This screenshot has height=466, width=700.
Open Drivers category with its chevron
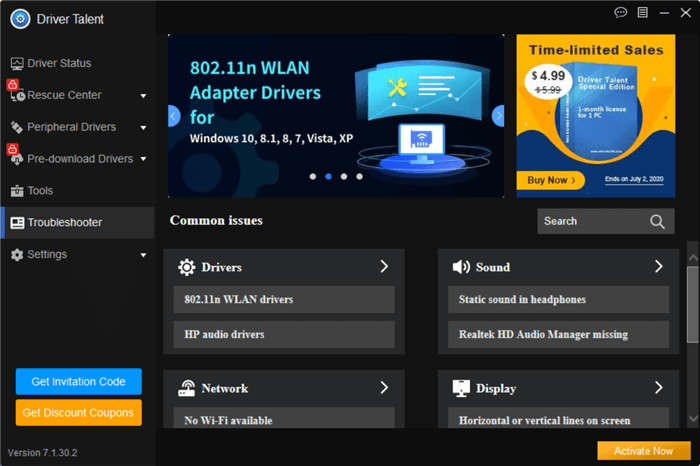click(x=384, y=266)
